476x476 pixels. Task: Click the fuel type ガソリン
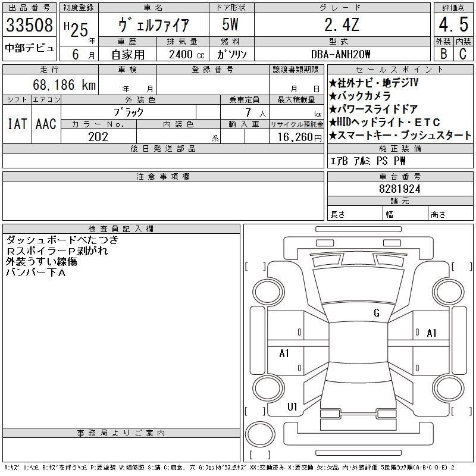point(231,54)
